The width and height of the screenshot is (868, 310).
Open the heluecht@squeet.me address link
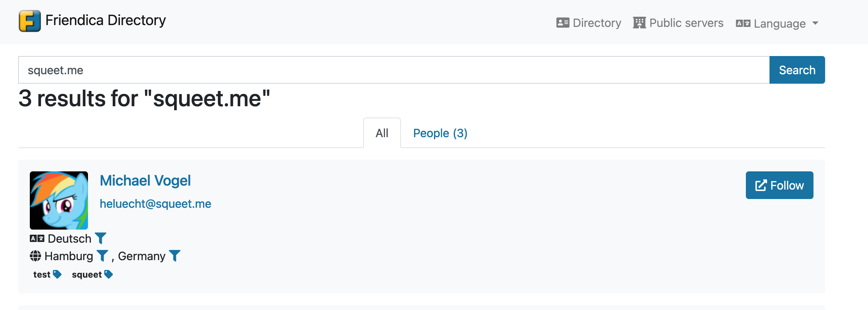click(x=155, y=204)
